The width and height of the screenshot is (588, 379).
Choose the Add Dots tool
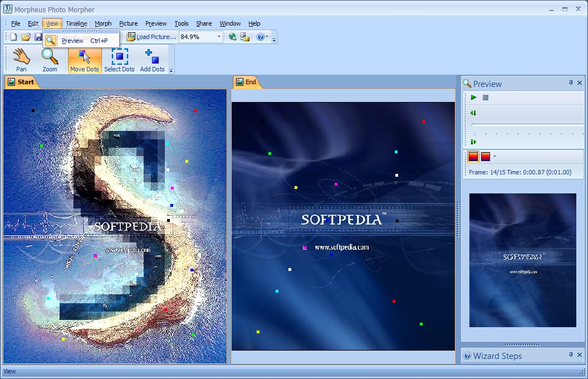152,59
